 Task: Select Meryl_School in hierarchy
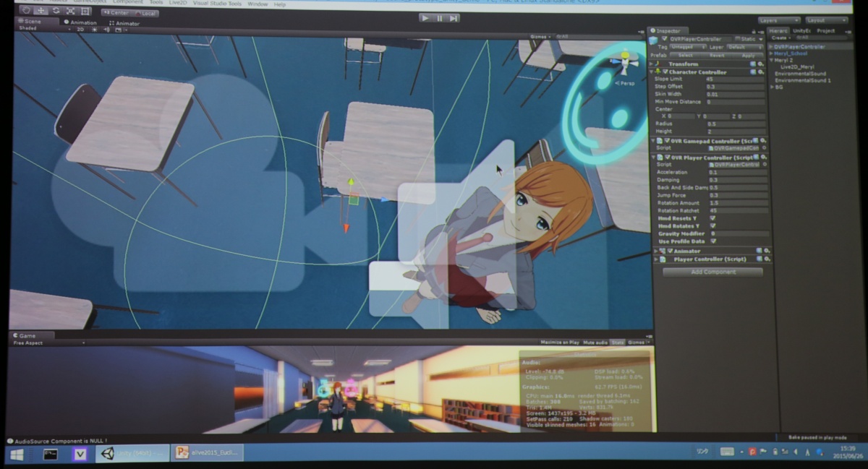[791, 53]
